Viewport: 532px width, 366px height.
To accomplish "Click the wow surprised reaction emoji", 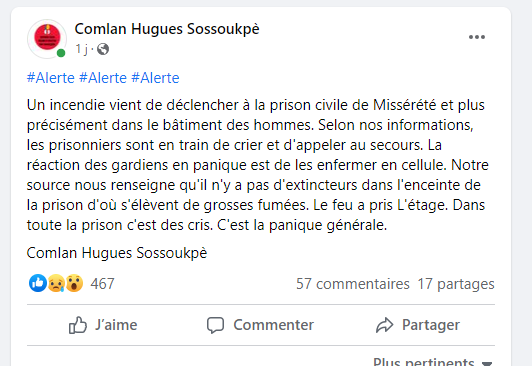I will pyautogui.click(x=74, y=283).
